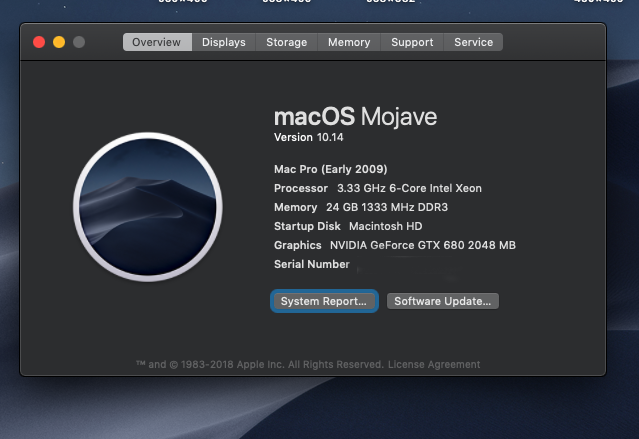Viewport: 639px width, 439px height.
Task: Click the disabled gray zoom button
Action: pos(79,42)
